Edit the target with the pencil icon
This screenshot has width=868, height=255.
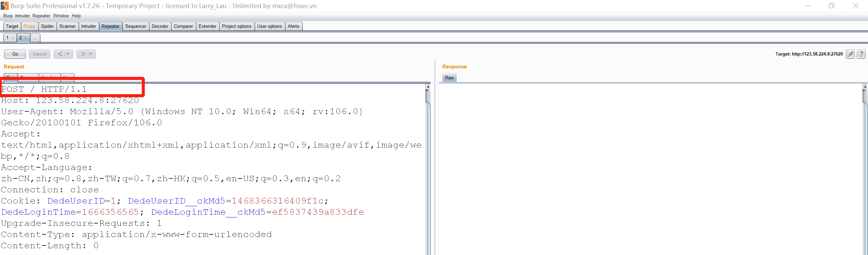click(850, 54)
